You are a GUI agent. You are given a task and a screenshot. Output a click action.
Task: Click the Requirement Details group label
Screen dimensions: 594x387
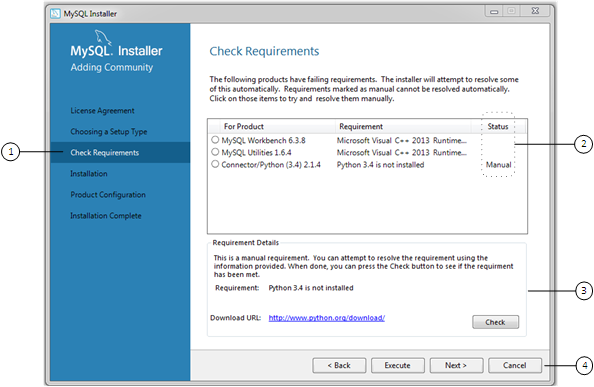tap(245, 243)
